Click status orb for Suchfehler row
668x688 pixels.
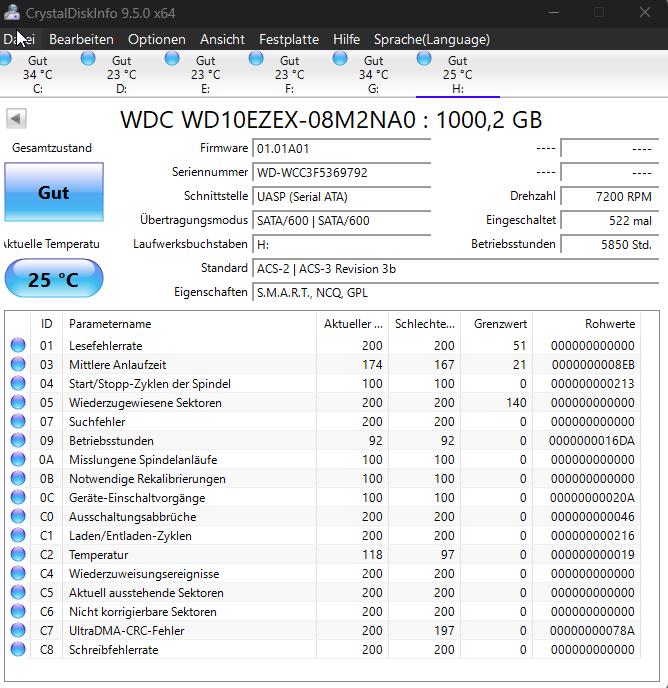(18, 421)
